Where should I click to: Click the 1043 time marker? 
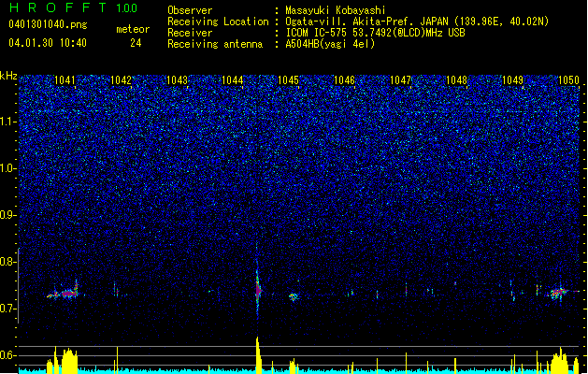point(177,79)
